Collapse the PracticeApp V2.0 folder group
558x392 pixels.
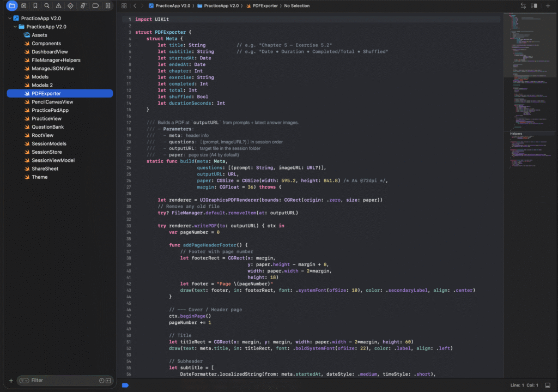point(15,26)
